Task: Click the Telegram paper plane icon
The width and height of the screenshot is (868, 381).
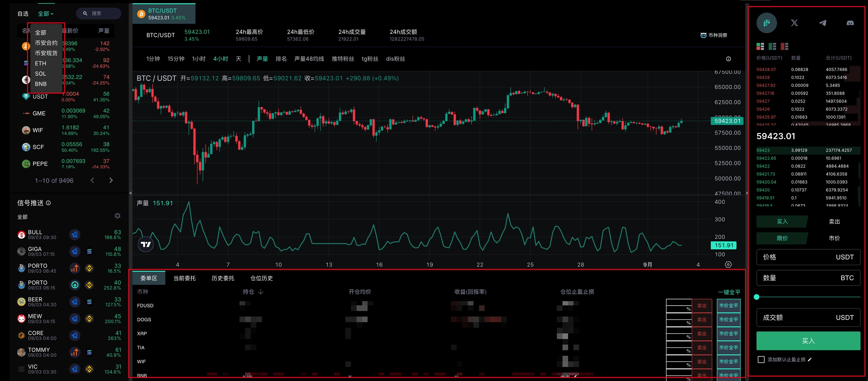Action: (822, 23)
